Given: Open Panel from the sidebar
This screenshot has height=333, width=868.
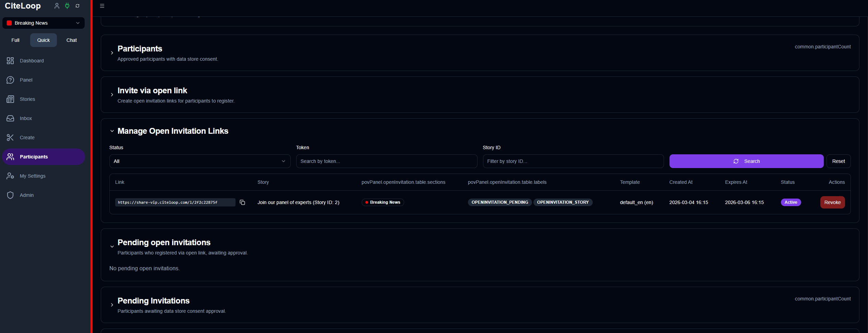Looking at the screenshot, I should (x=44, y=80).
